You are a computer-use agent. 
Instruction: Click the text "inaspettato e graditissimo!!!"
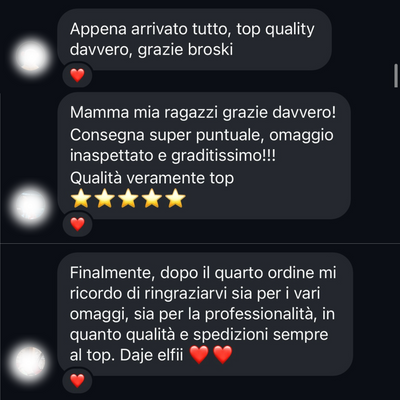coord(173,156)
